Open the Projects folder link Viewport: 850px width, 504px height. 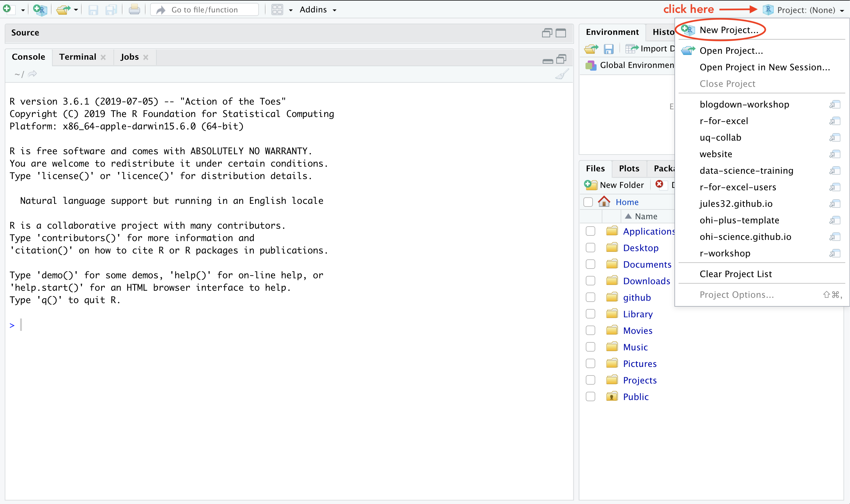[640, 381]
